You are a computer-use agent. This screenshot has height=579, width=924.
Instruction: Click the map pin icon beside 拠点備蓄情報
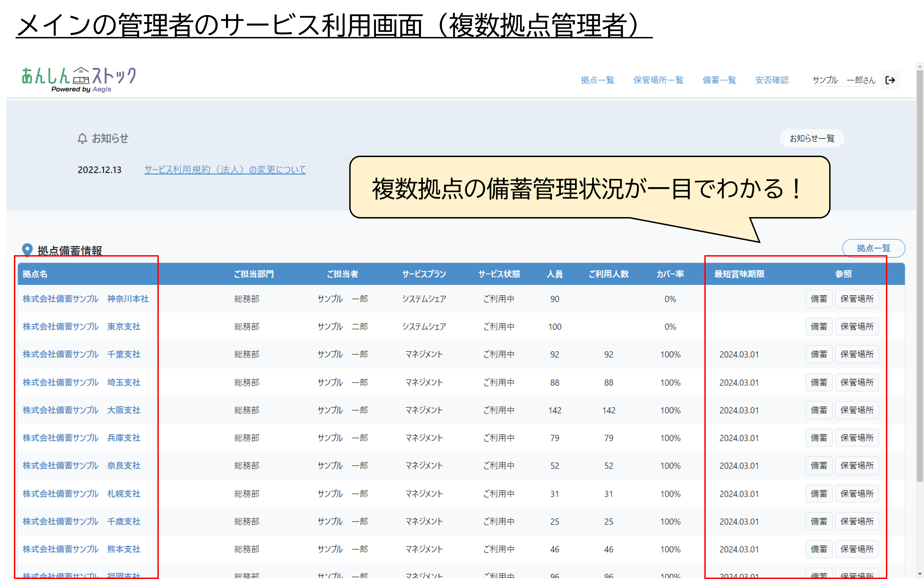click(27, 250)
